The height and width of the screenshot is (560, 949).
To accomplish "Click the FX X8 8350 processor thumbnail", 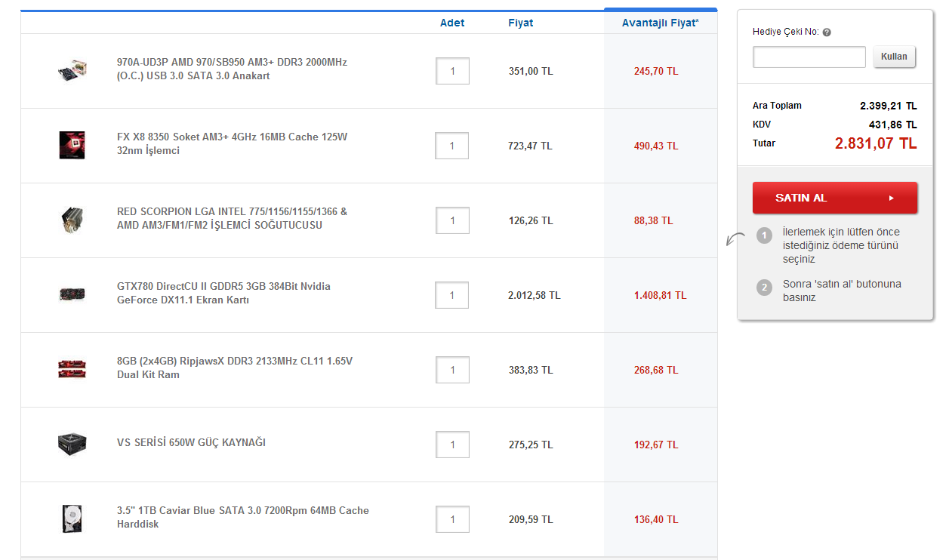I will click(x=72, y=145).
